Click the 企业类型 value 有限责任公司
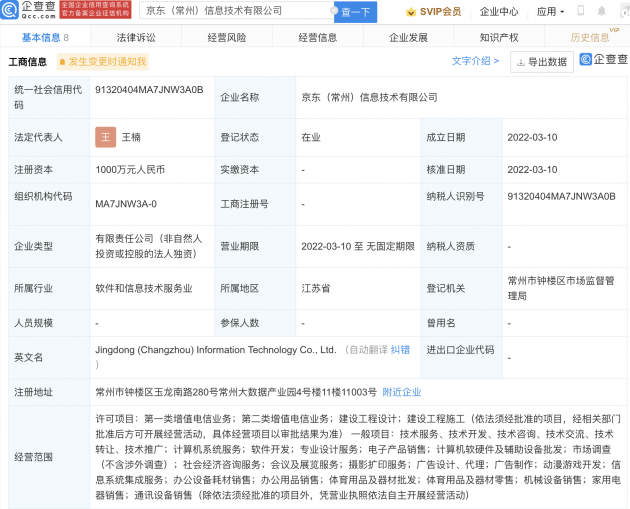The width and height of the screenshot is (630, 509). pos(149,246)
